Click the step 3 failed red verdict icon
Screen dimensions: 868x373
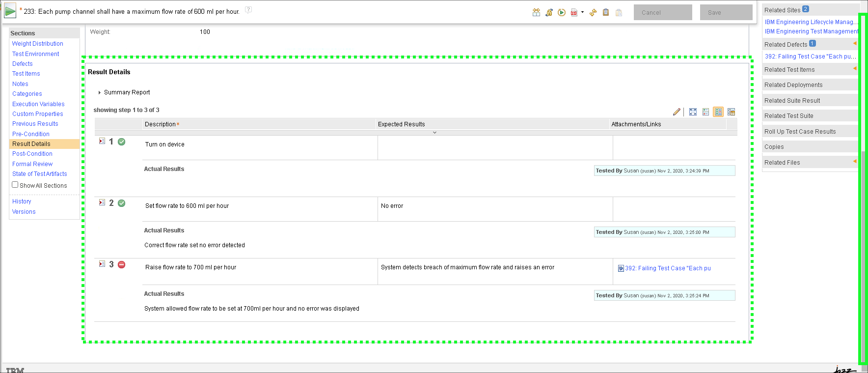click(x=122, y=265)
